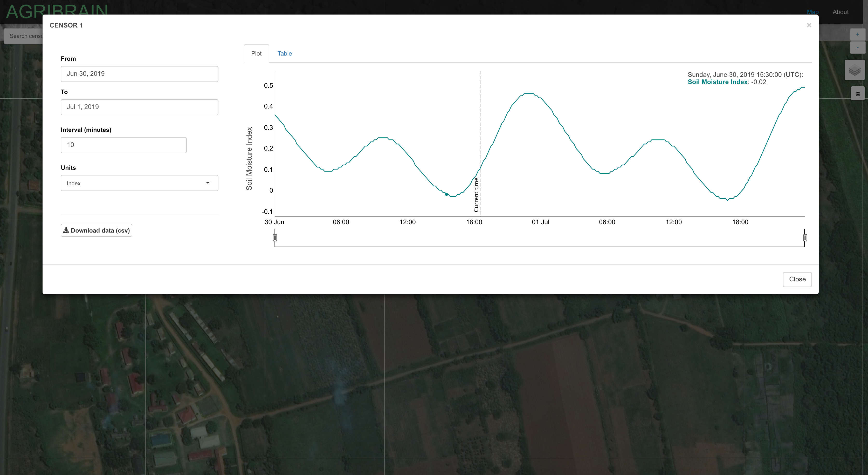The image size is (868, 475).
Task: Open the Units dropdown arrow
Action: 208,183
